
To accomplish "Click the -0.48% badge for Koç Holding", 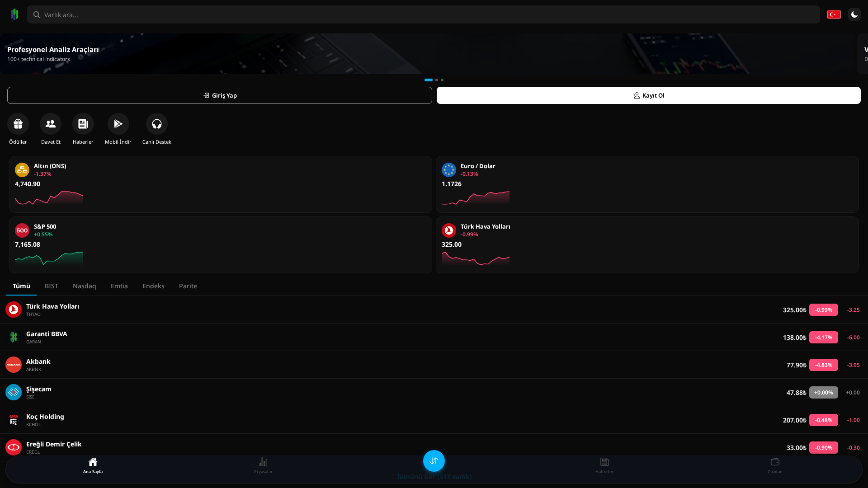I will (823, 420).
